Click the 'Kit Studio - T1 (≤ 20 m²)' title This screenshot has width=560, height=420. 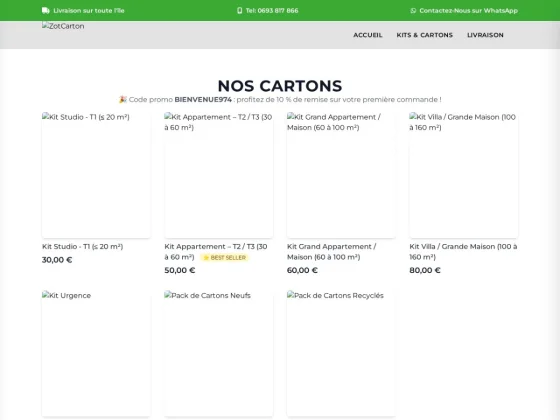[82, 246]
